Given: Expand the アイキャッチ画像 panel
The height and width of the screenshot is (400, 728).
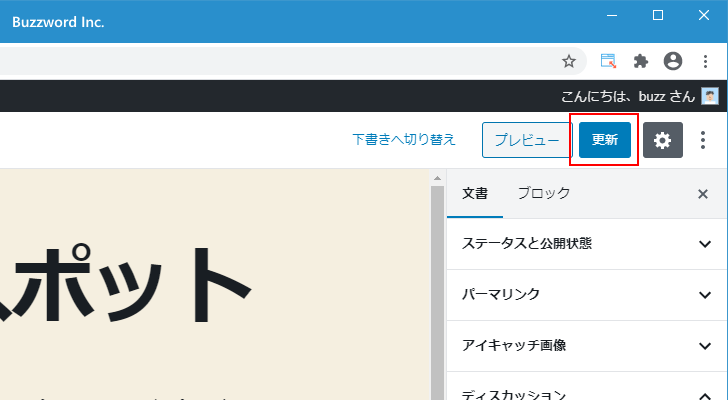Looking at the screenshot, I should 587,345.
